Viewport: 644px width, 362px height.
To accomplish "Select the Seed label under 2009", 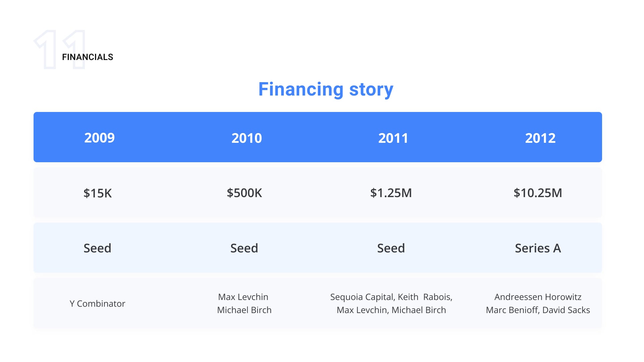I will click(x=97, y=248).
